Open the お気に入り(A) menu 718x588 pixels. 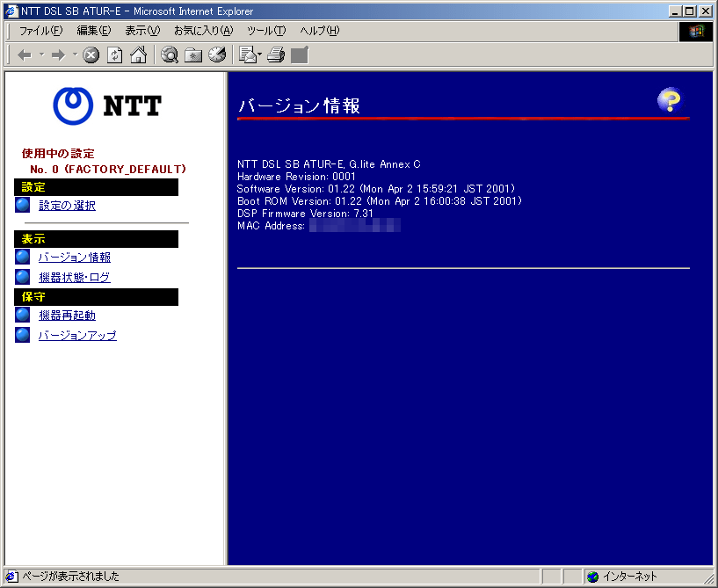[x=204, y=31]
